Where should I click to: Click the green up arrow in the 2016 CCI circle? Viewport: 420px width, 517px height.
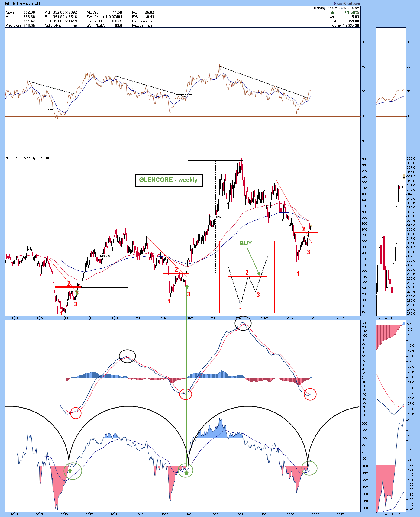click(70, 471)
